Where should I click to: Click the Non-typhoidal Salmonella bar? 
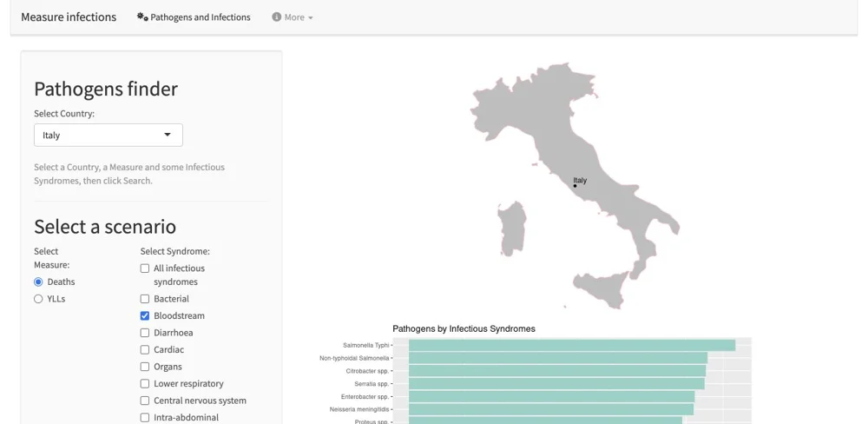click(x=558, y=358)
